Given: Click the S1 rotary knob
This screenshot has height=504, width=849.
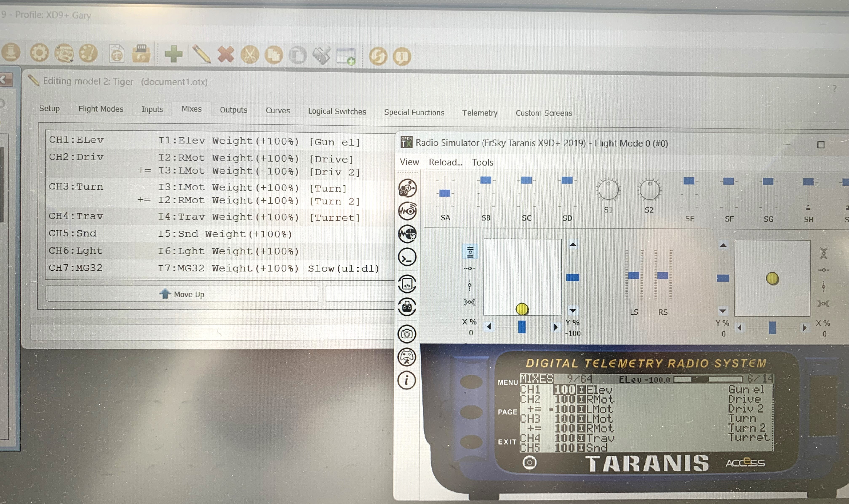Looking at the screenshot, I should [608, 190].
